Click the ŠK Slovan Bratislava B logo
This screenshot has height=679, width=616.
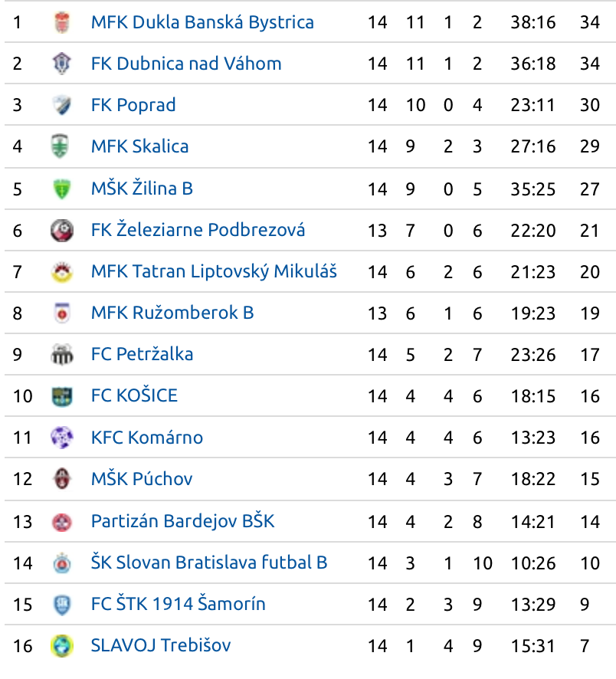pyautogui.click(x=62, y=563)
